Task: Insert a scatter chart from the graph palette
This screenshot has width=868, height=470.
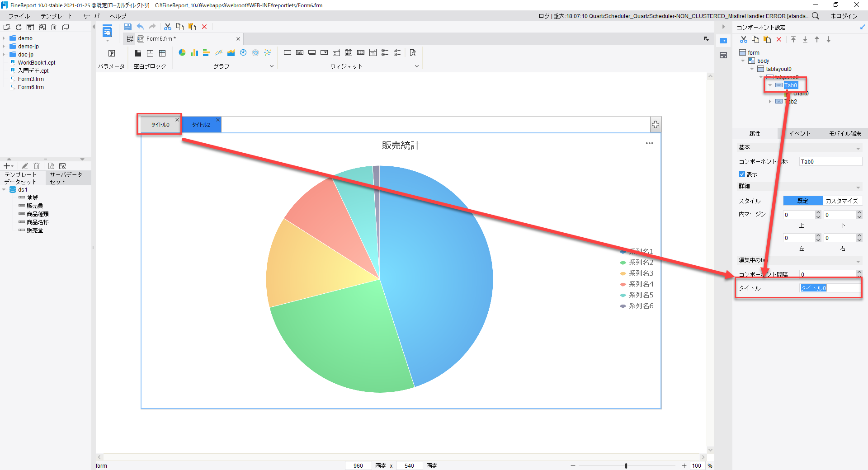Action: point(268,53)
